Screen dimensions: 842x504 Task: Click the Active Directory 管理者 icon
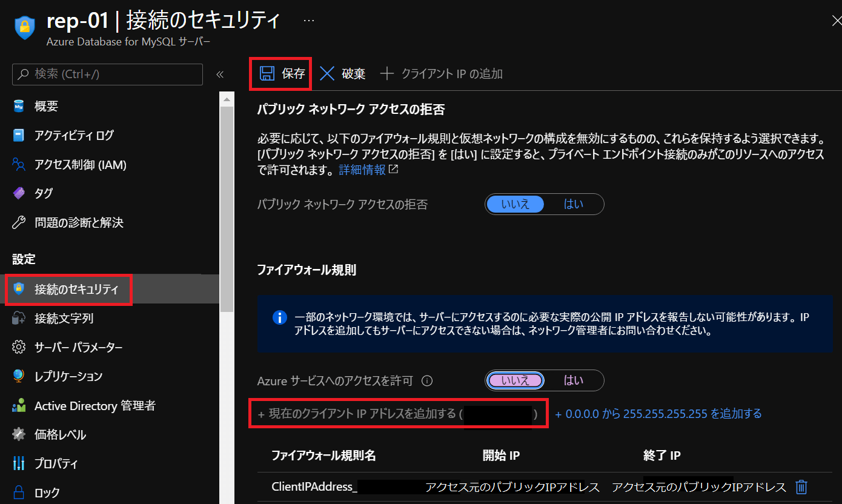coord(19,405)
